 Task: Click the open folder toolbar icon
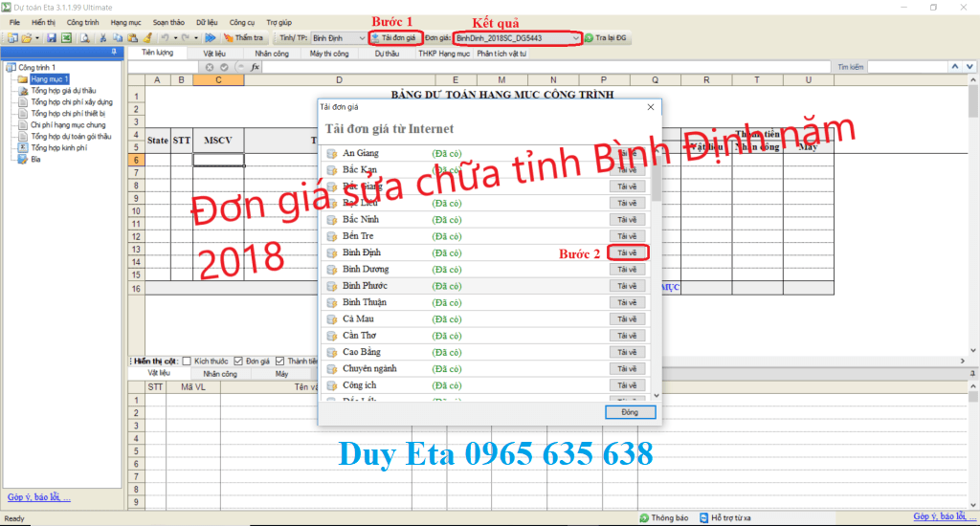tap(26, 38)
